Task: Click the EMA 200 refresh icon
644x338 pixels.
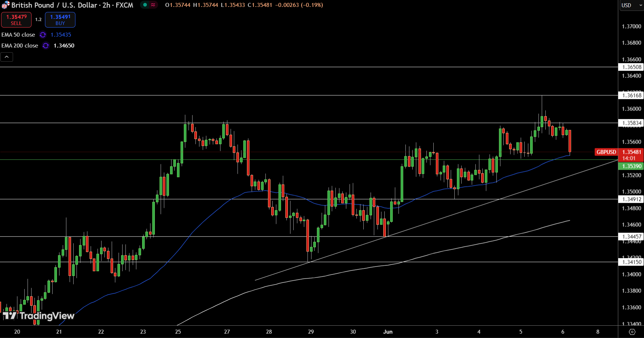Action: tap(46, 46)
